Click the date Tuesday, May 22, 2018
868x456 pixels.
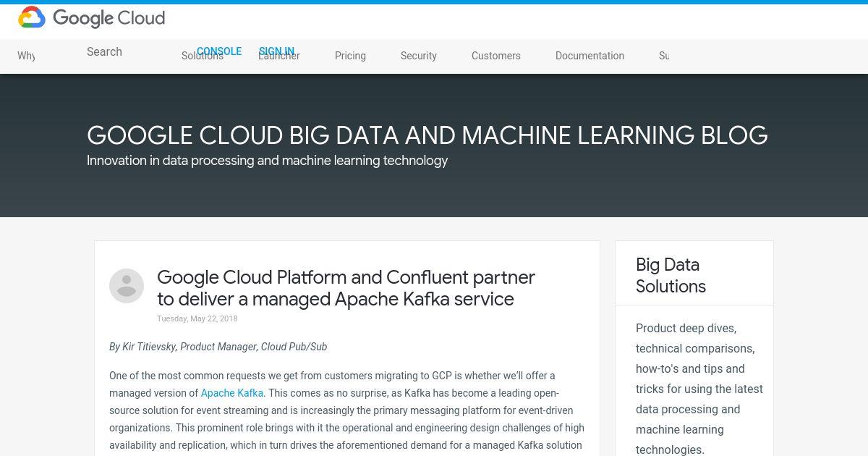click(x=197, y=318)
